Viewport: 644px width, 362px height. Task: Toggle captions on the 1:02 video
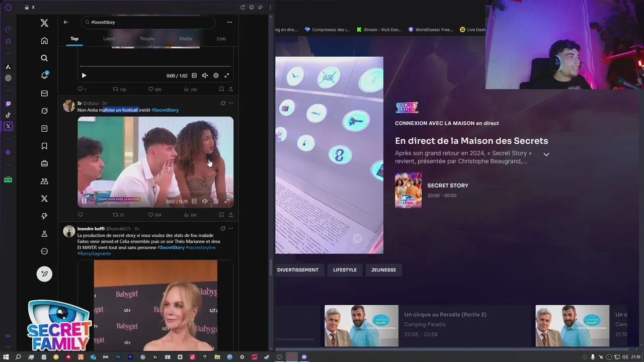194,75
